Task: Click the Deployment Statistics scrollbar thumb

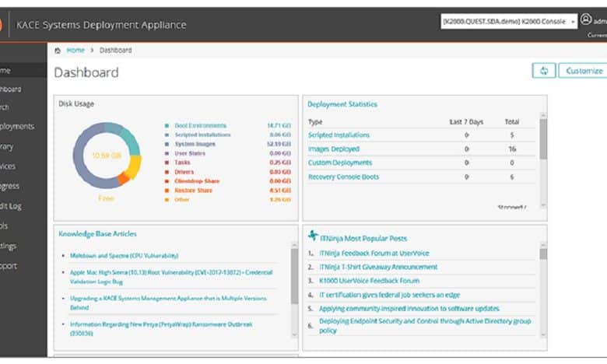Action: [543, 139]
